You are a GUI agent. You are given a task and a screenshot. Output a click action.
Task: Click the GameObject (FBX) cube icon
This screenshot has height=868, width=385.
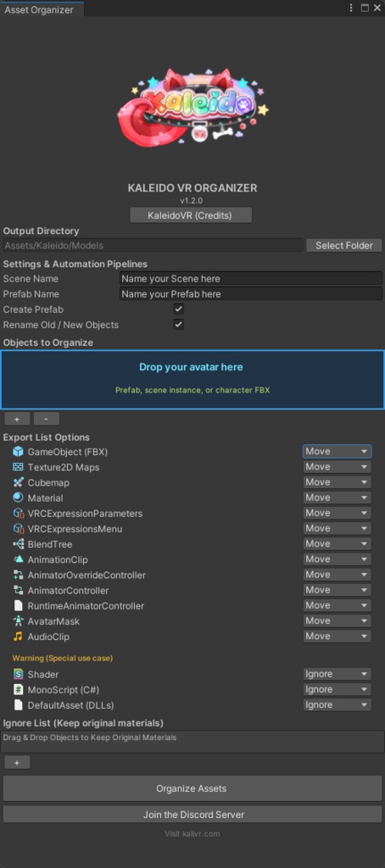19,452
